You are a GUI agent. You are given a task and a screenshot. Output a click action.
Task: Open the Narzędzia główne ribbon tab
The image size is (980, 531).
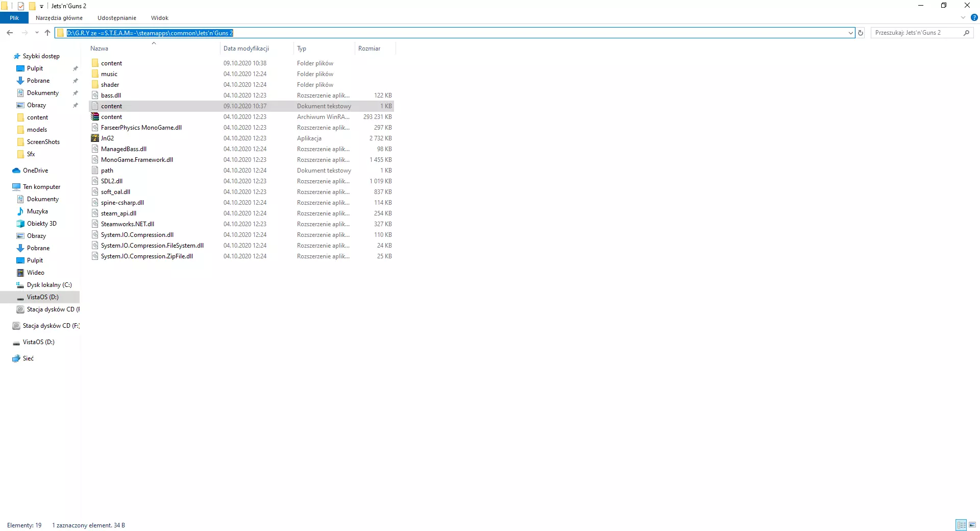(x=59, y=18)
